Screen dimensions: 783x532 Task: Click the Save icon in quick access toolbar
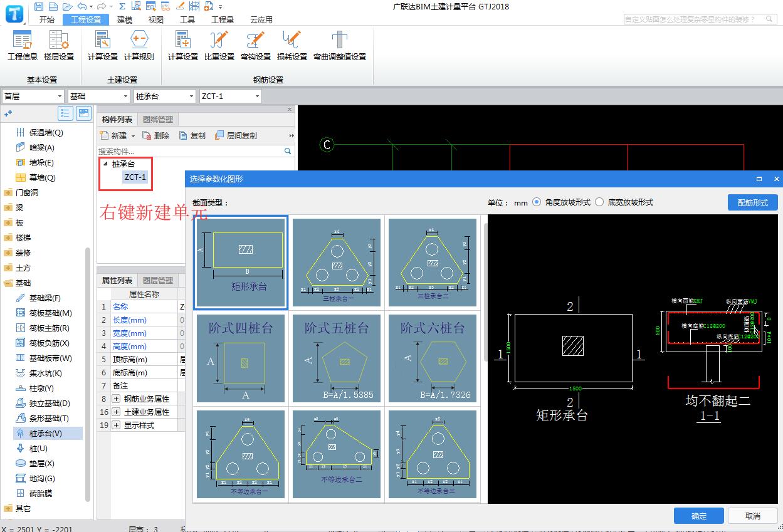39,6
